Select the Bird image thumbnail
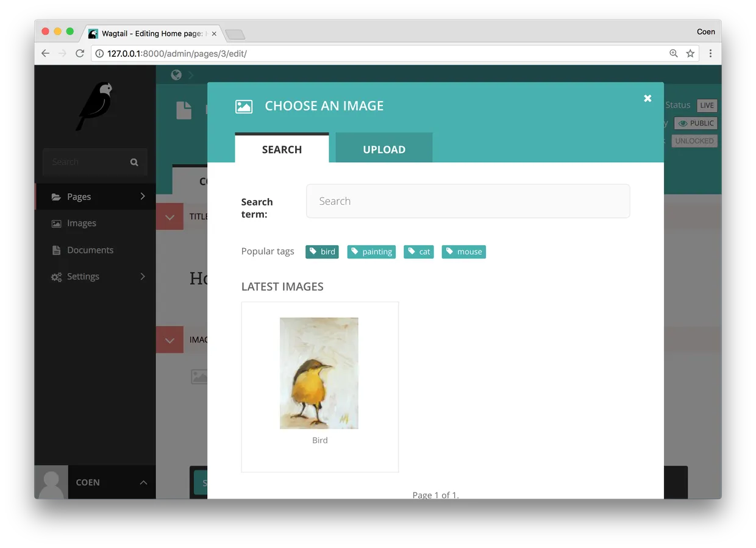756x548 pixels. (x=319, y=372)
